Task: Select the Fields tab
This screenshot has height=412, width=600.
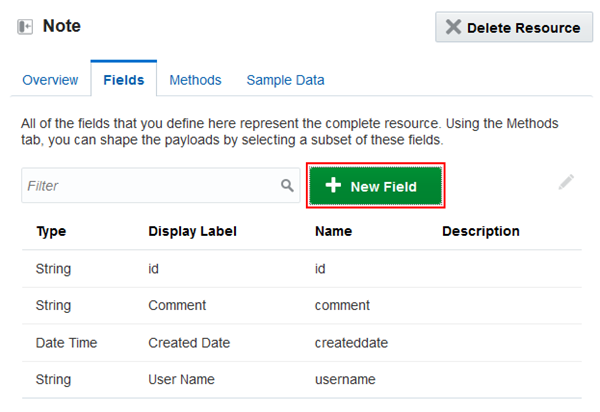Action: (x=124, y=80)
